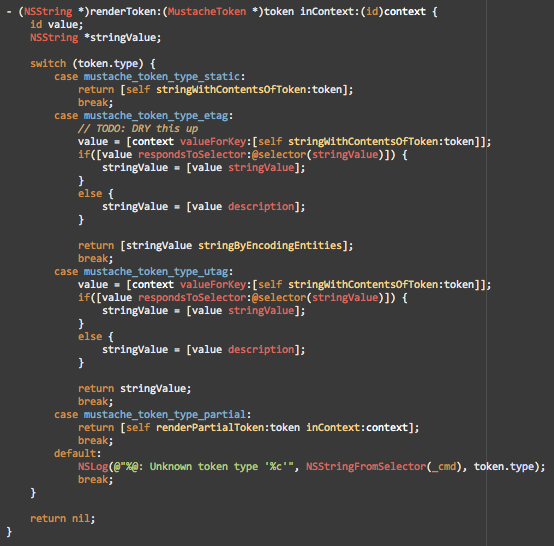Click the switch keyword before (token.type)
The width and height of the screenshot is (554, 546).
48,64
